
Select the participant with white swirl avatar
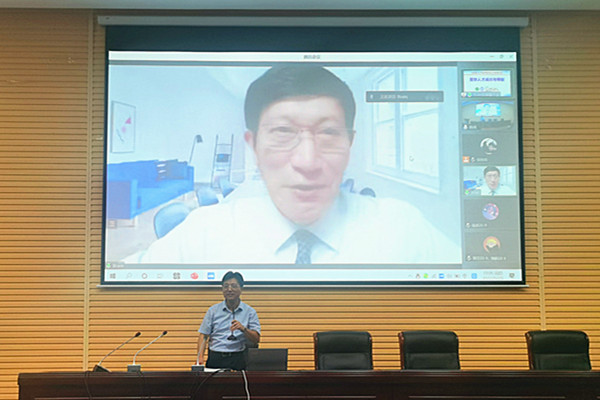click(x=488, y=146)
